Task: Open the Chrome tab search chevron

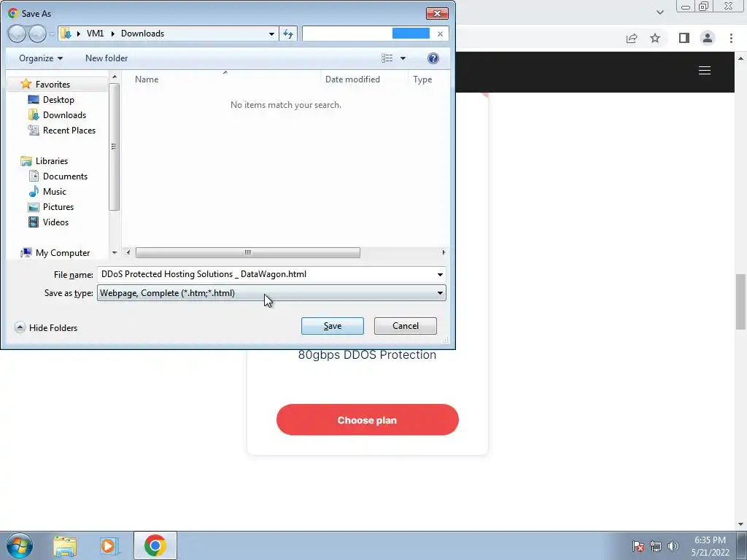Action: 659,12
